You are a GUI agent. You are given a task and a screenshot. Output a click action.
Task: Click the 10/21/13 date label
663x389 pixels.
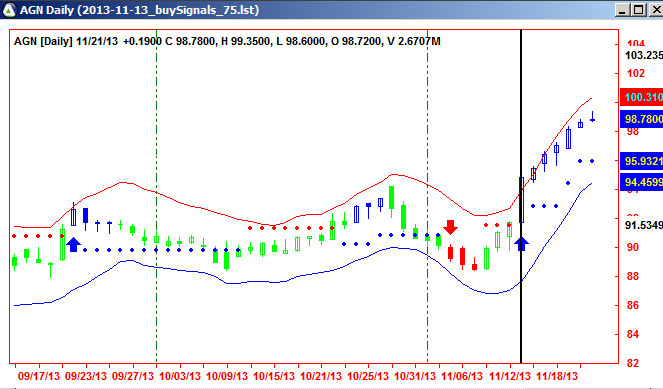click(x=321, y=376)
